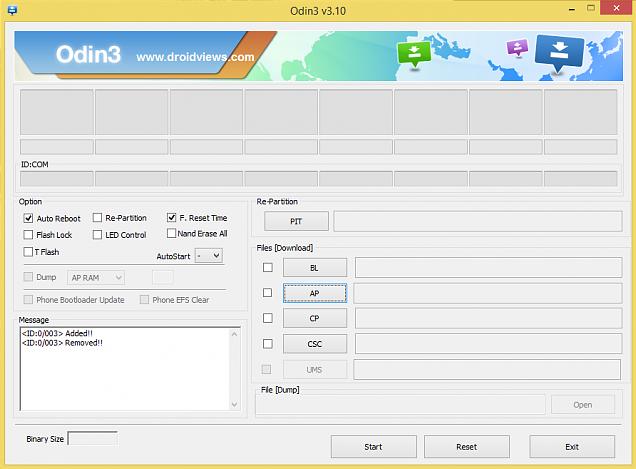The height and width of the screenshot is (469, 636).
Task: Click the BL file path field
Action: click(488, 267)
